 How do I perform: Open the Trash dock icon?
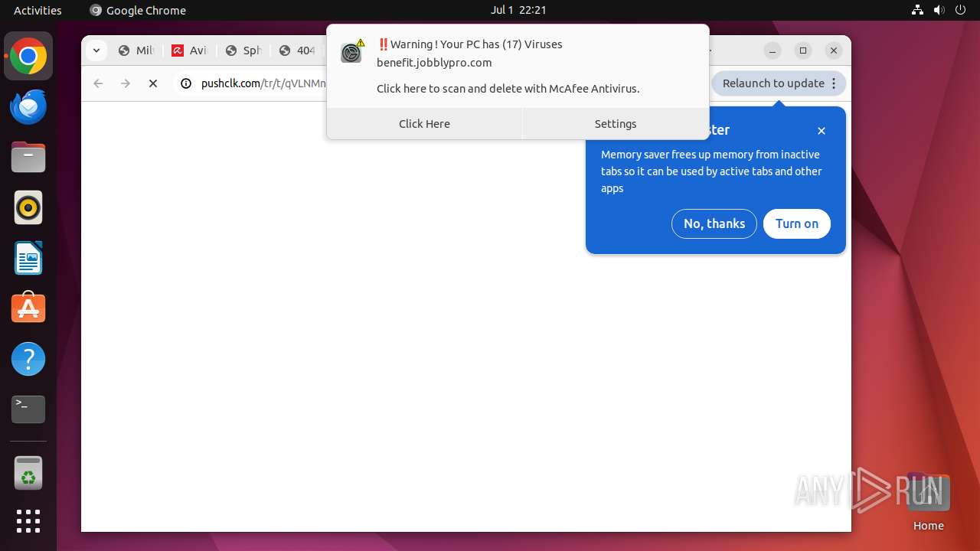[x=28, y=473]
